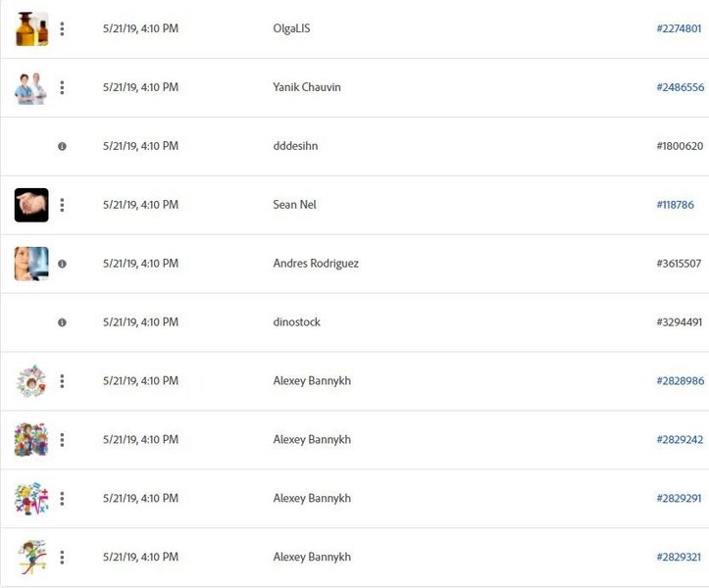709x588 pixels.
Task: Open asset link #118786
Action: [x=675, y=205]
